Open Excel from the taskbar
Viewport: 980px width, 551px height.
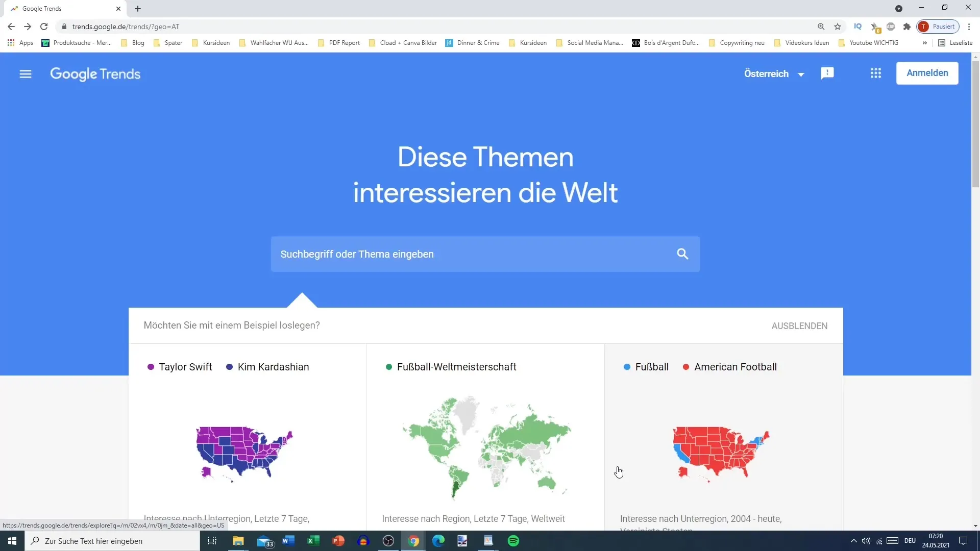(x=313, y=541)
